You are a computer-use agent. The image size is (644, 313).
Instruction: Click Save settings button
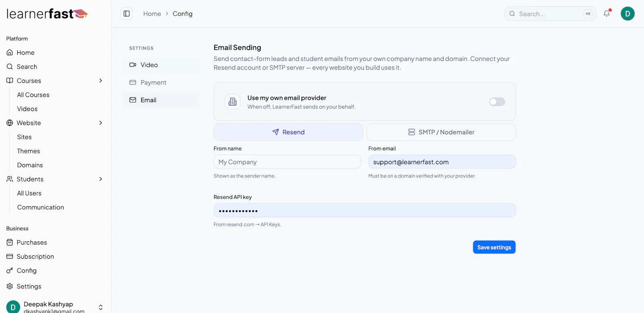[x=494, y=247]
